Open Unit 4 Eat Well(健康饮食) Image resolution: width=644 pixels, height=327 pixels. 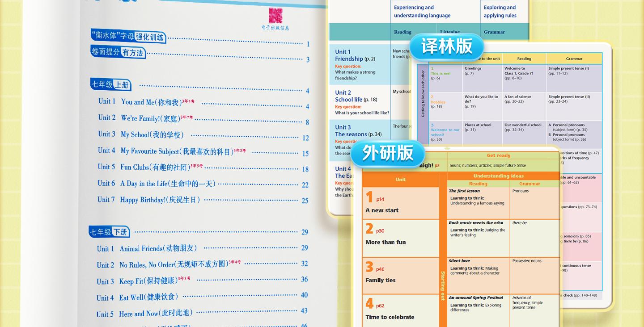coord(202,297)
